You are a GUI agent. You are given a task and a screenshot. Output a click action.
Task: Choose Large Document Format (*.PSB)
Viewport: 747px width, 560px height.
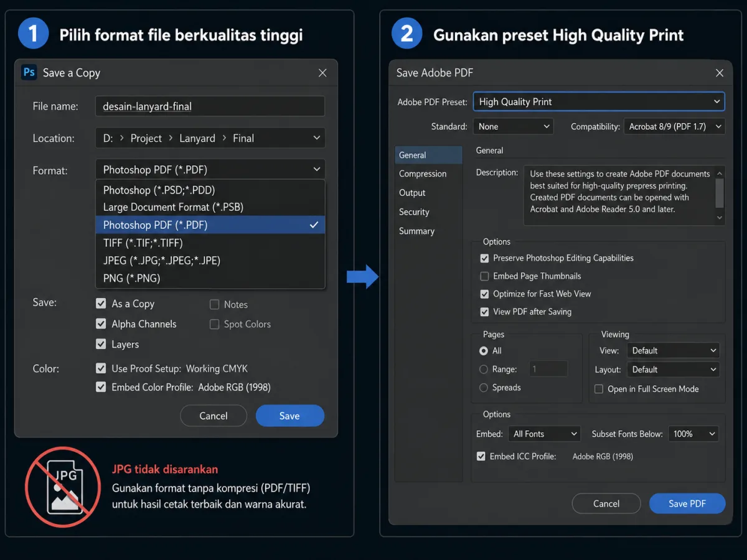[x=210, y=207]
